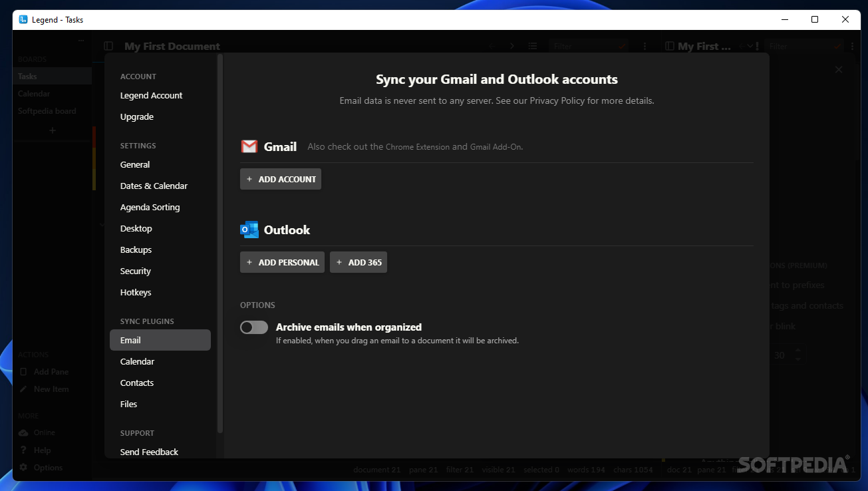Open Help via the question mark icon

point(23,450)
